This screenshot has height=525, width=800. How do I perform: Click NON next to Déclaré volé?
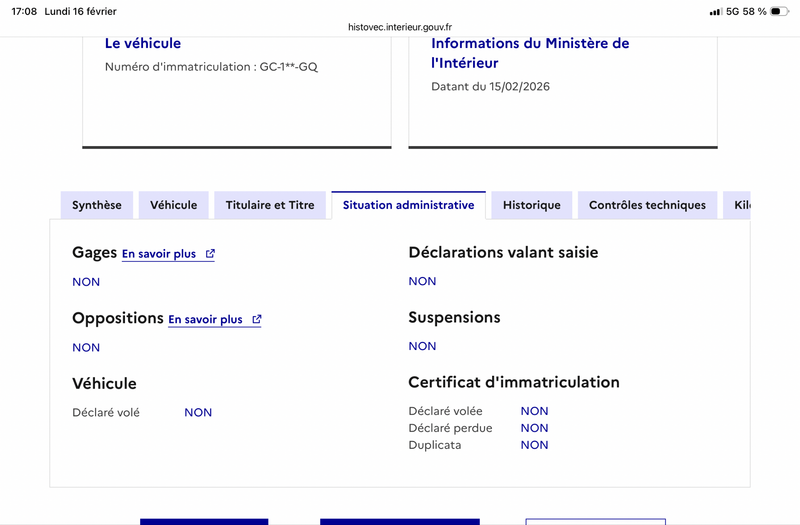tap(198, 412)
